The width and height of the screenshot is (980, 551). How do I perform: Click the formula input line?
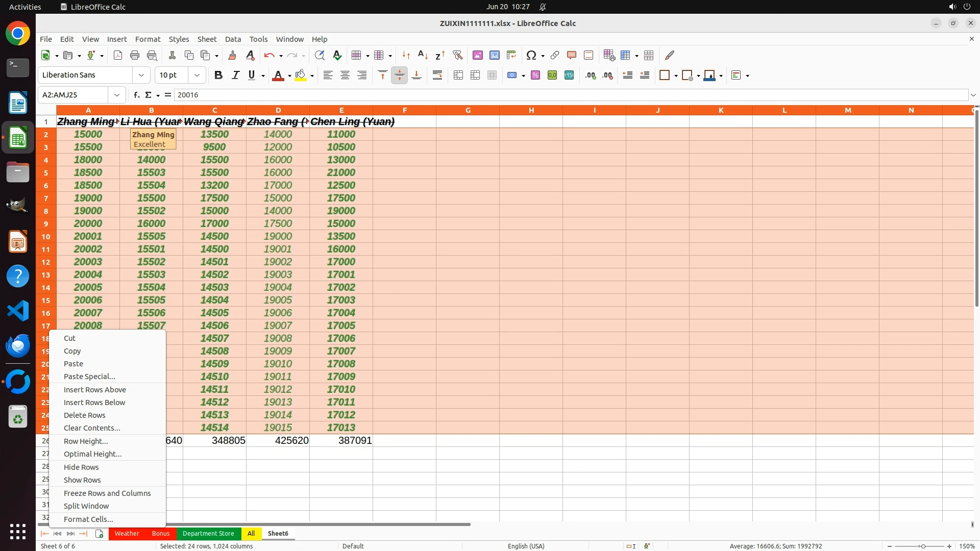click(x=561, y=95)
